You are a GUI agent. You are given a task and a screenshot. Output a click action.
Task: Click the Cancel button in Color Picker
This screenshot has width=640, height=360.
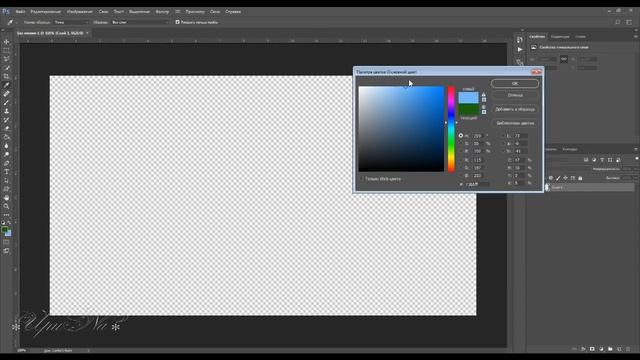[x=515, y=95]
